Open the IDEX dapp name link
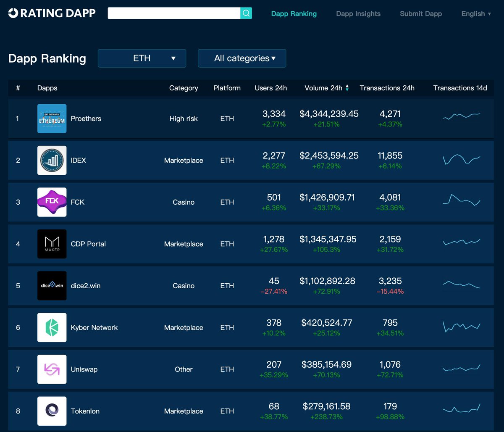The height and width of the screenshot is (432, 504). coord(79,160)
